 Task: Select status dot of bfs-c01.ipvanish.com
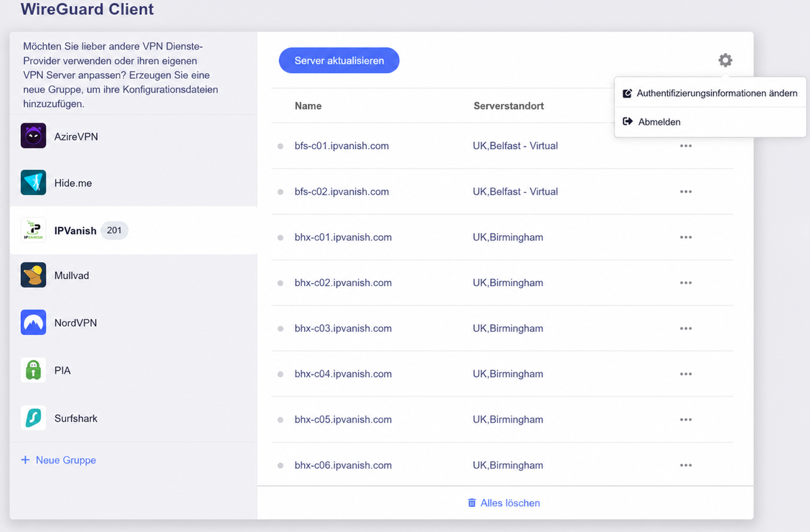tap(281, 146)
